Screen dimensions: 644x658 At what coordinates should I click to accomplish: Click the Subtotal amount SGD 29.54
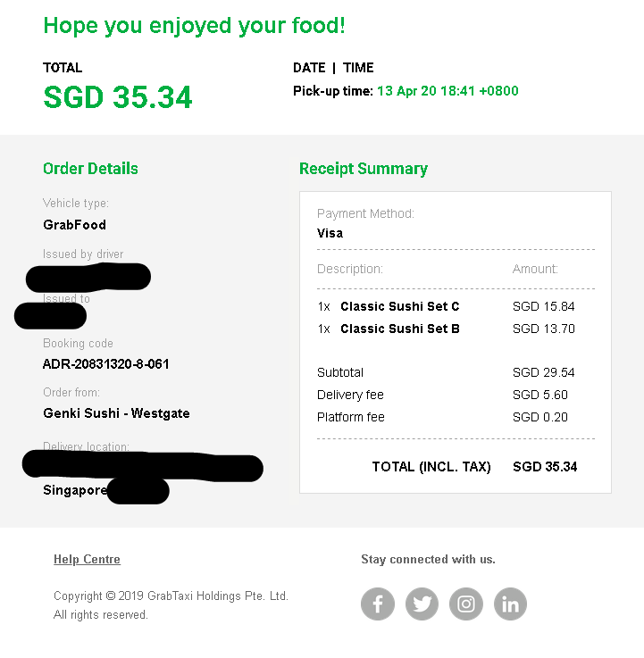[543, 372]
